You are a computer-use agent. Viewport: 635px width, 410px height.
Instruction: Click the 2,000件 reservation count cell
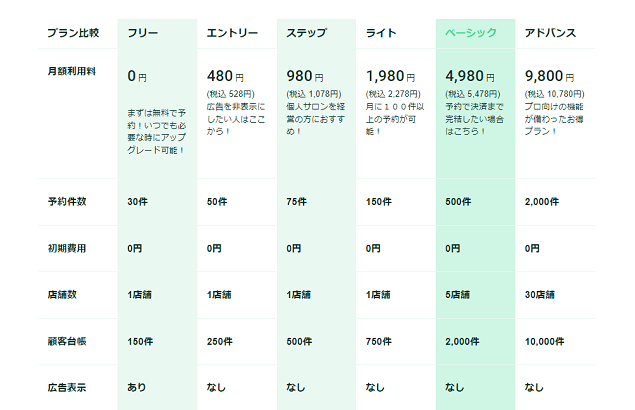[x=542, y=201]
